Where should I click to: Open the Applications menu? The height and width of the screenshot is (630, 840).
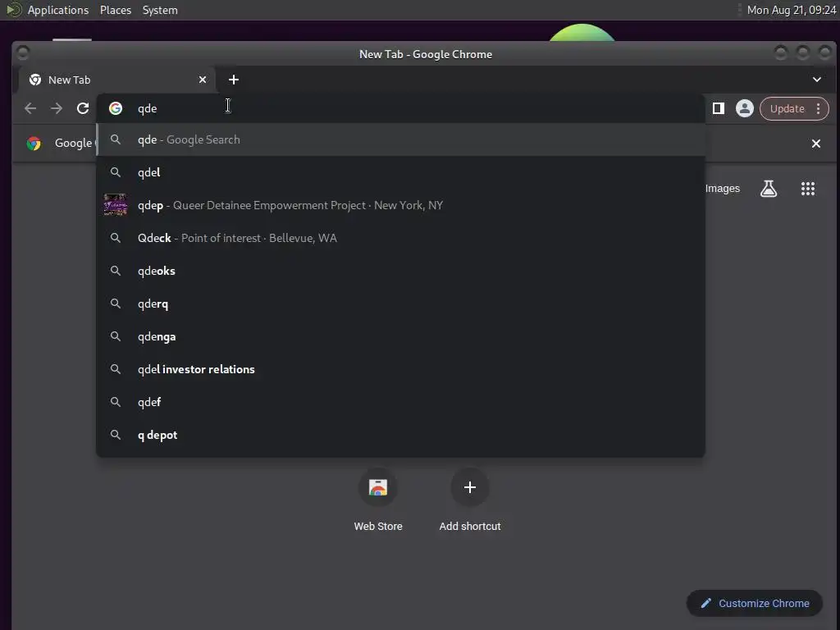tap(58, 10)
